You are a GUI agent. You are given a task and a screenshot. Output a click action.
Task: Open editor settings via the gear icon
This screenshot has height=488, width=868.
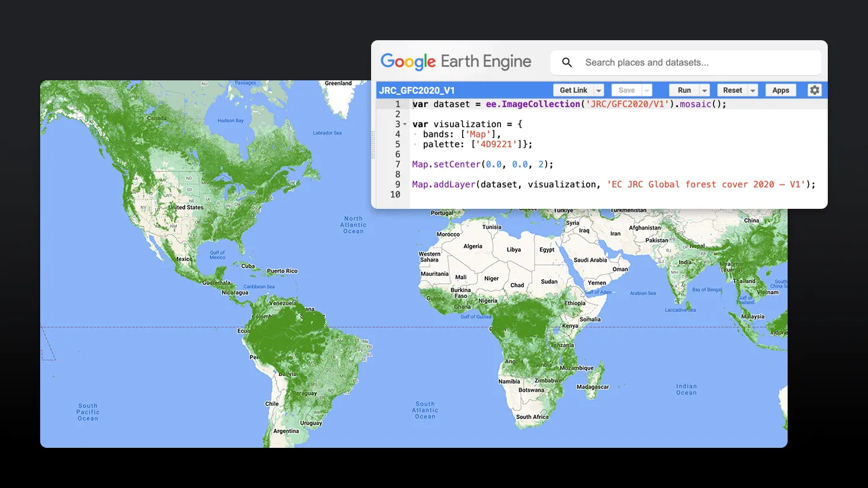[x=814, y=89]
